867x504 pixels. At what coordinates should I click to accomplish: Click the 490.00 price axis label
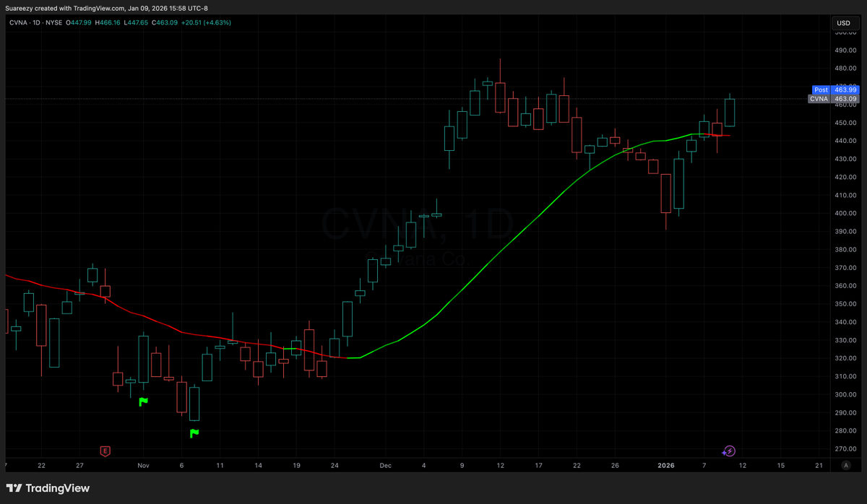845,50
